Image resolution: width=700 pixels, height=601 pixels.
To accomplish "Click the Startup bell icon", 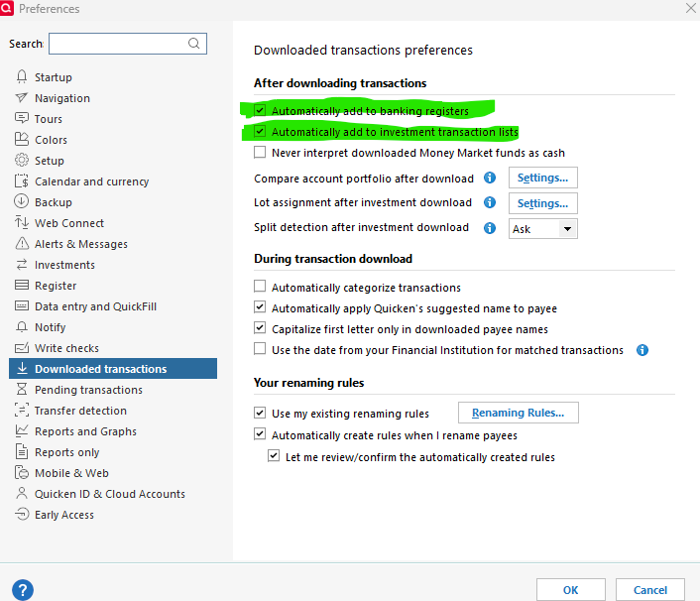I will point(22,76).
